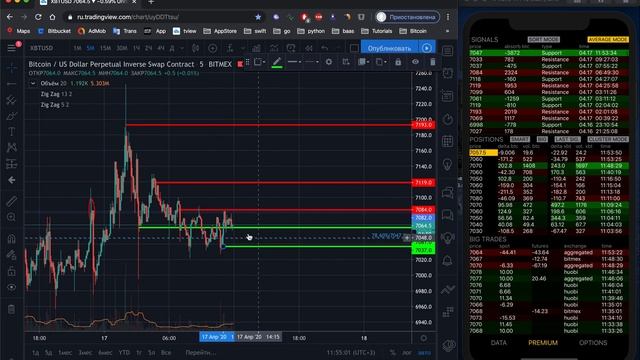
Task: Toggle lock on the selected drawing
Action: 398,62
